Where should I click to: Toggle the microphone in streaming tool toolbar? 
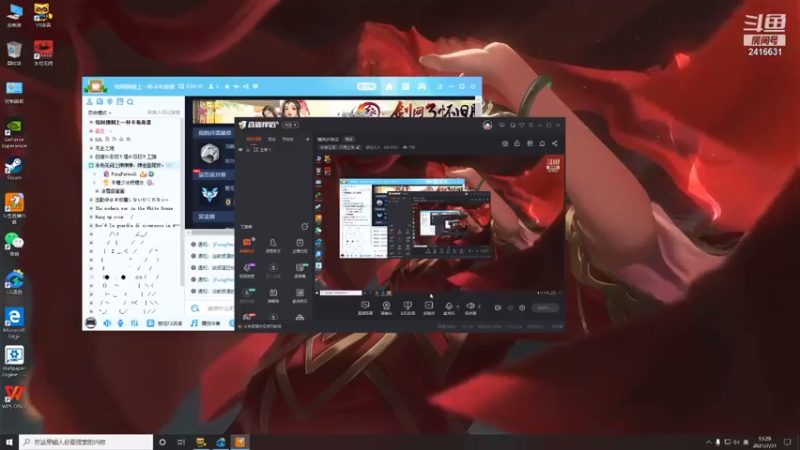(x=449, y=307)
